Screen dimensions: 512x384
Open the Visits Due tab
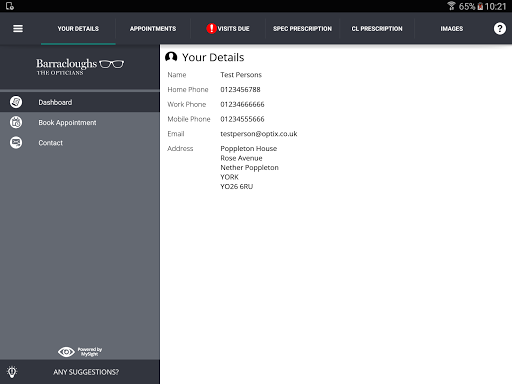[x=228, y=29]
